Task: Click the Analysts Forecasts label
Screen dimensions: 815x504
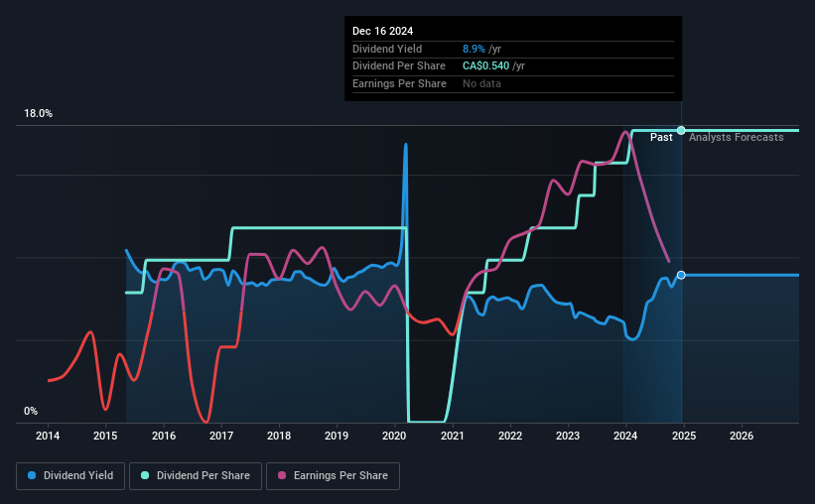Action: 736,137
